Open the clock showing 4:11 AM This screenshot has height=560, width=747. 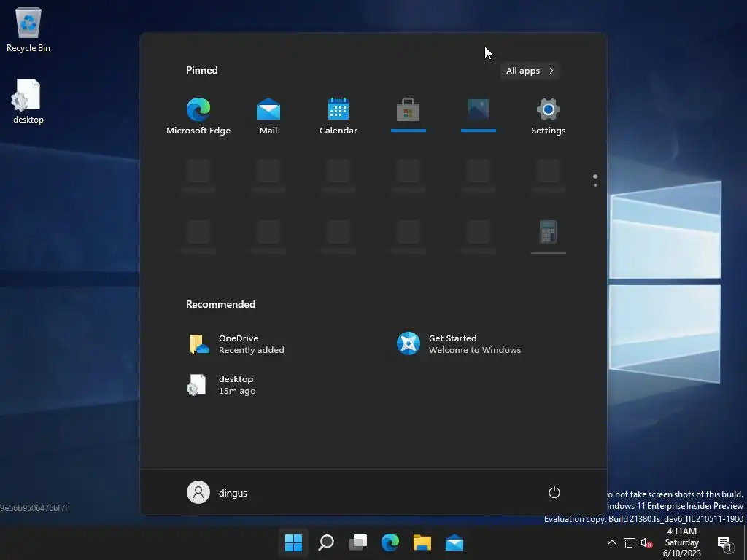pyautogui.click(x=682, y=542)
